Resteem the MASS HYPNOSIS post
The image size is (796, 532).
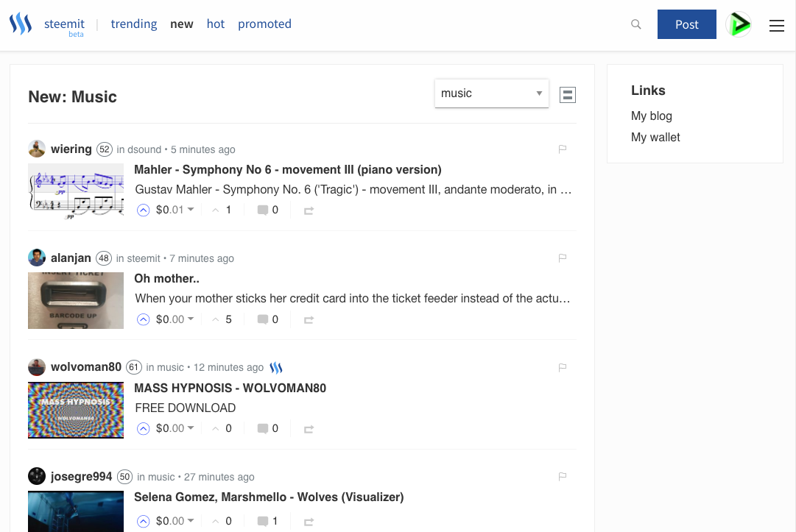(309, 429)
